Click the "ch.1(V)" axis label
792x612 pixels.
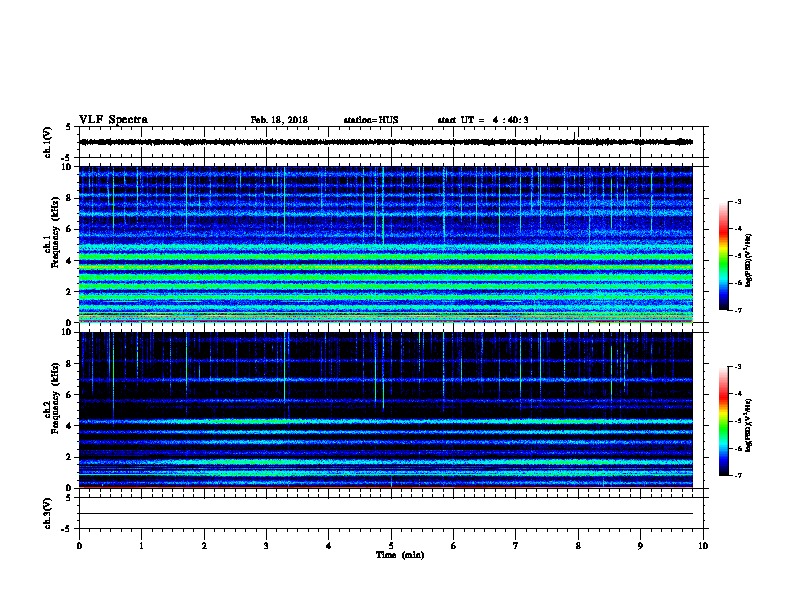[47, 142]
